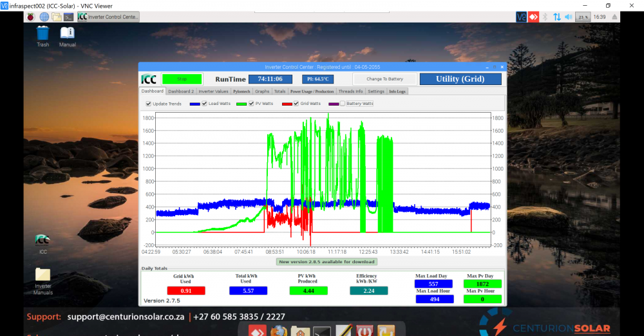Click support@centurionsolar.co.za email text
This screenshot has width=644, height=336.
(126, 317)
